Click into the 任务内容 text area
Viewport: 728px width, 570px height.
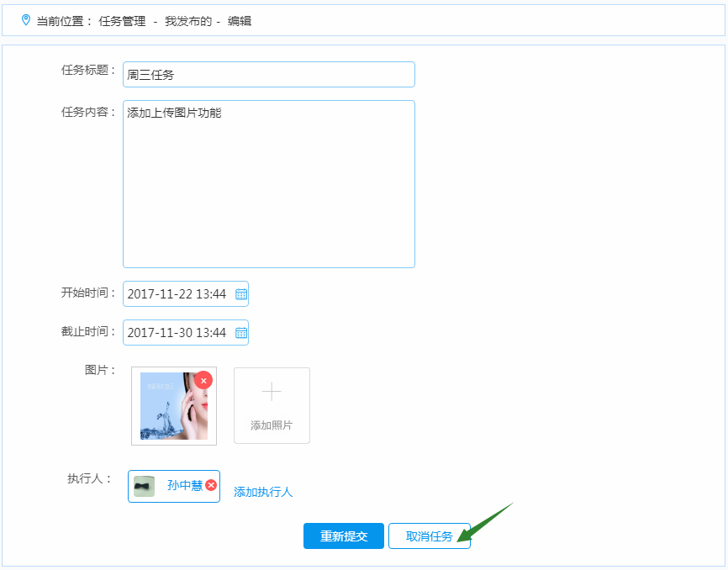pyautogui.click(x=268, y=184)
